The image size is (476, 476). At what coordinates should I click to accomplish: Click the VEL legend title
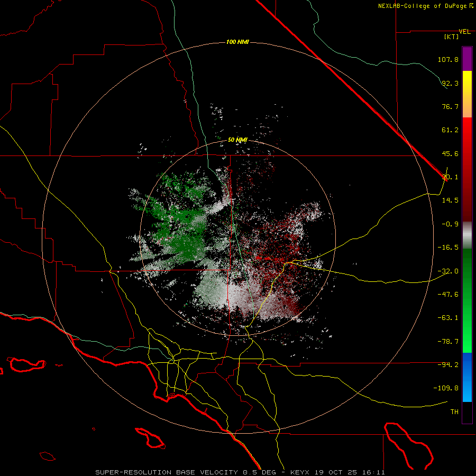pos(465,32)
